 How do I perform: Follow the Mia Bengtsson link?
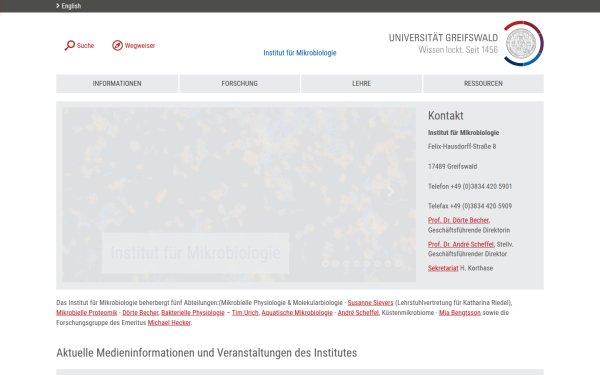[x=460, y=313]
